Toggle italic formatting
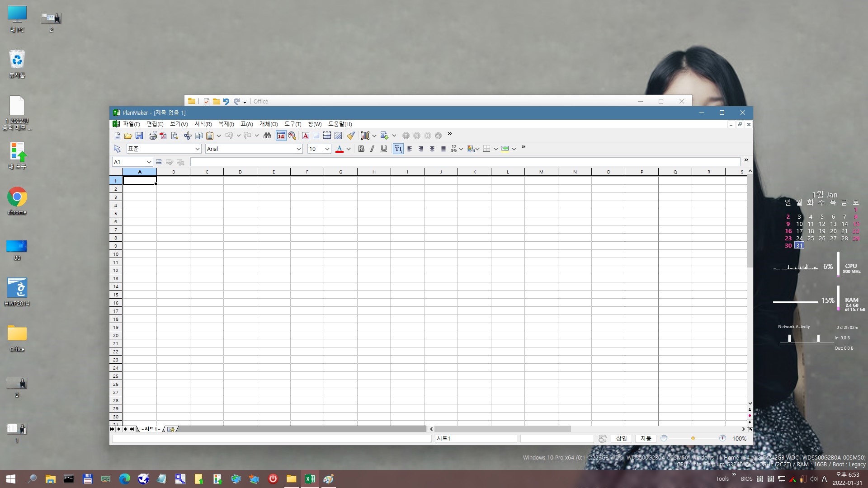This screenshot has height=488, width=868. coord(373,149)
